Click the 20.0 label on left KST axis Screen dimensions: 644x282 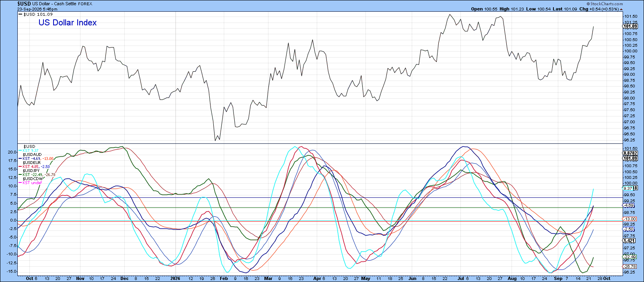point(12,152)
